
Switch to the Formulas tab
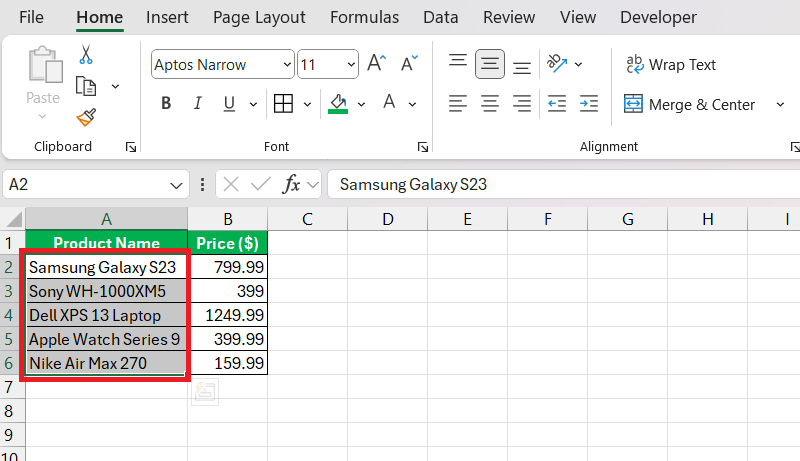tap(364, 17)
